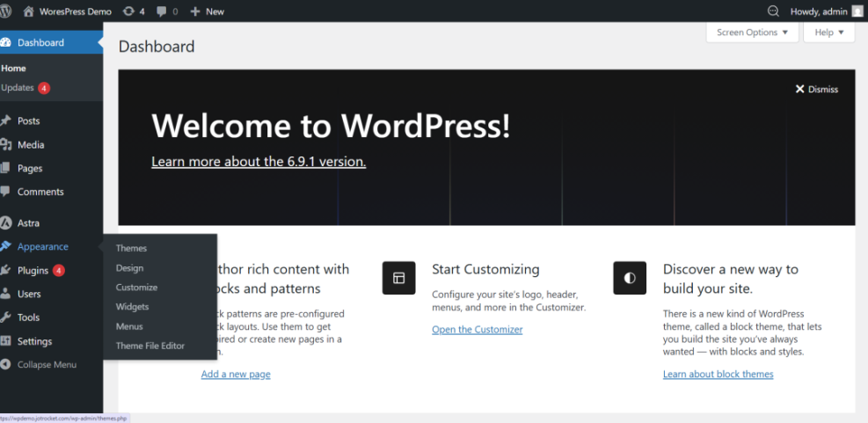Open the updates sync icon in admin bar
Image resolution: width=868 pixels, height=423 pixels.
pyautogui.click(x=128, y=11)
